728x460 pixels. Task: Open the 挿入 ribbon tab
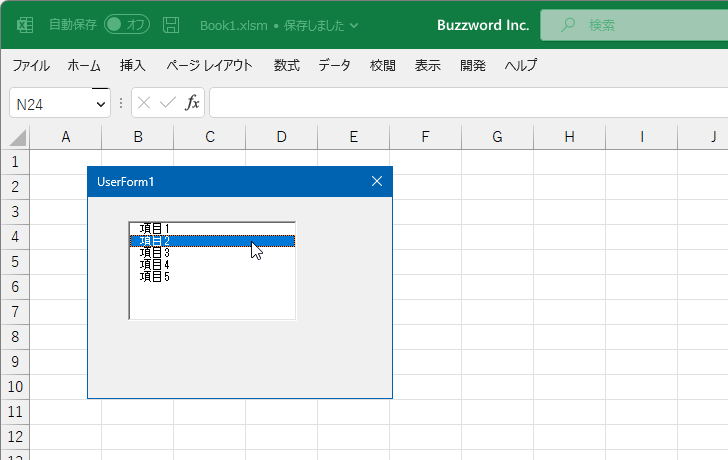133,65
